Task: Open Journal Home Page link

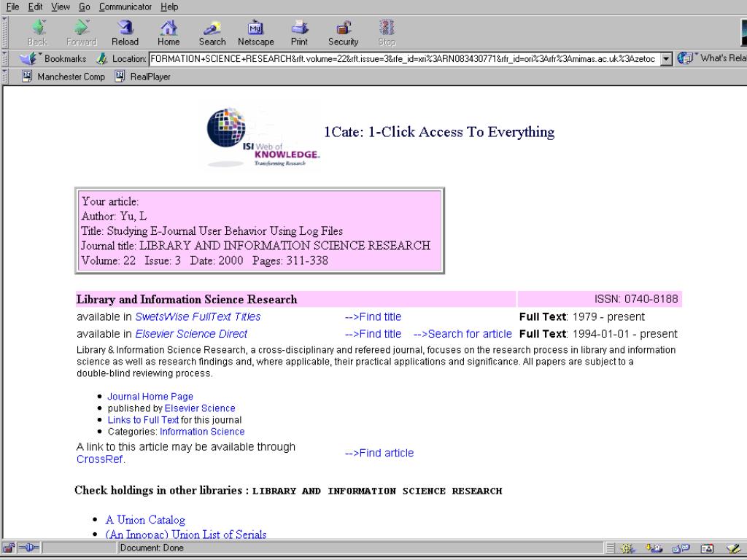Action: pos(150,396)
